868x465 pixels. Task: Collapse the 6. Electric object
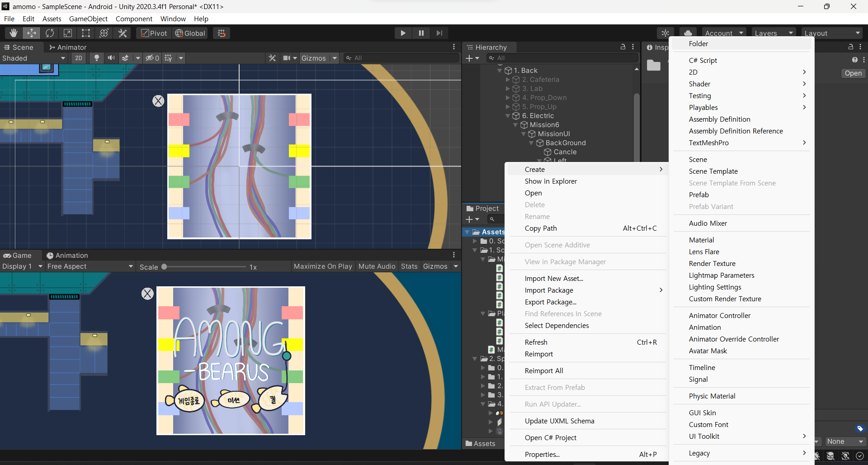click(508, 116)
